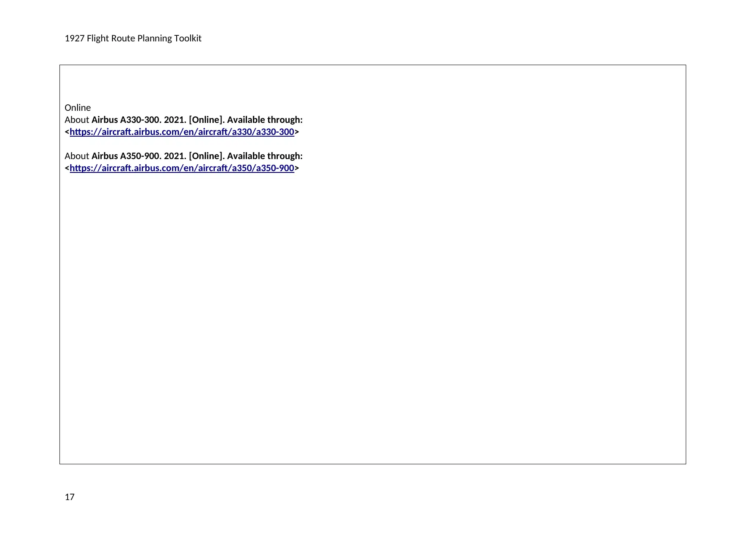756x535 pixels.
Task: Open the Airbus A330-300 hyperlink
Action: (182, 132)
